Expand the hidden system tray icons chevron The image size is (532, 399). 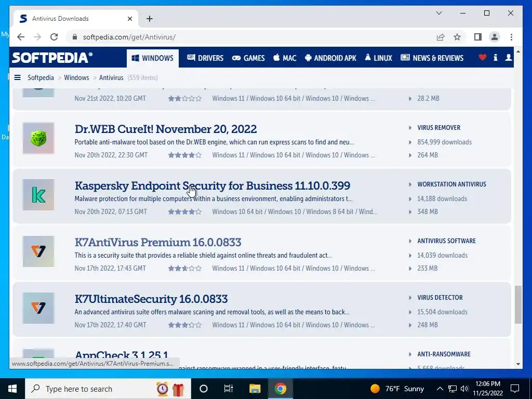440,389
